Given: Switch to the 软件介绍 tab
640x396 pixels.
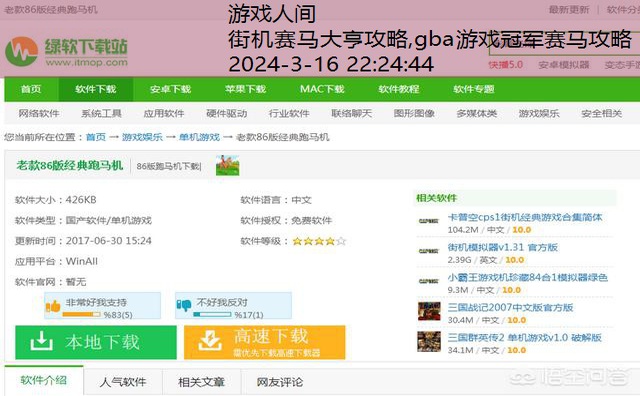Looking at the screenshot, I should 44,380.
